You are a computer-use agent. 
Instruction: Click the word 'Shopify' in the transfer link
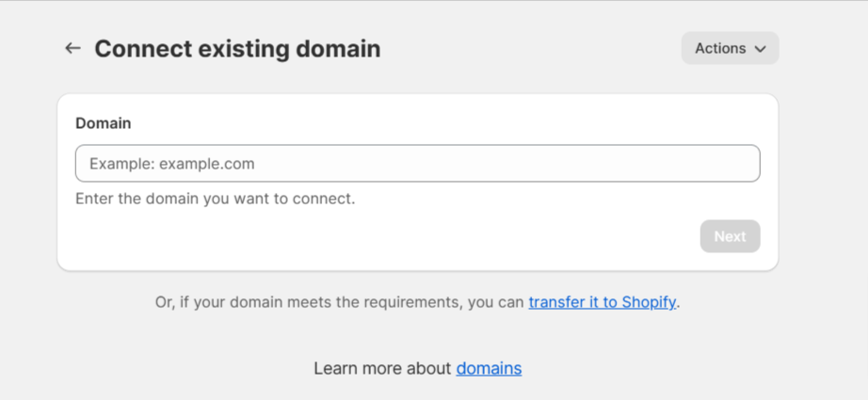tap(649, 303)
